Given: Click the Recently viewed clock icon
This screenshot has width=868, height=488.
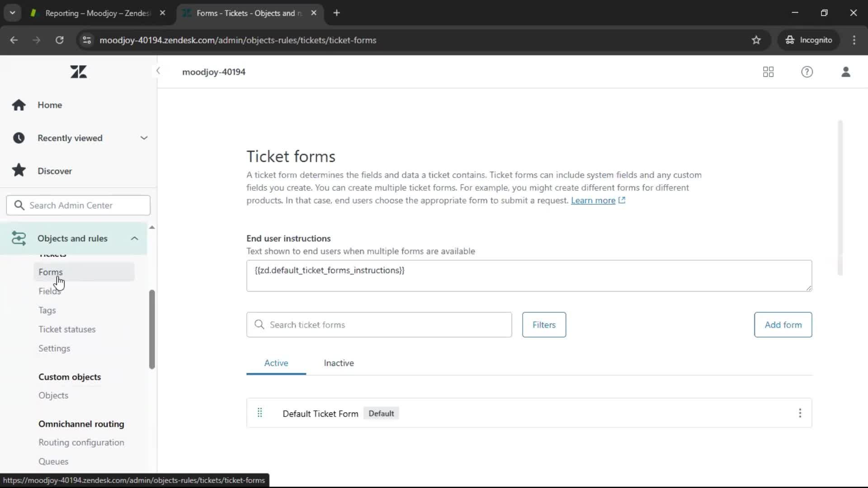Looking at the screenshot, I should [x=19, y=138].
